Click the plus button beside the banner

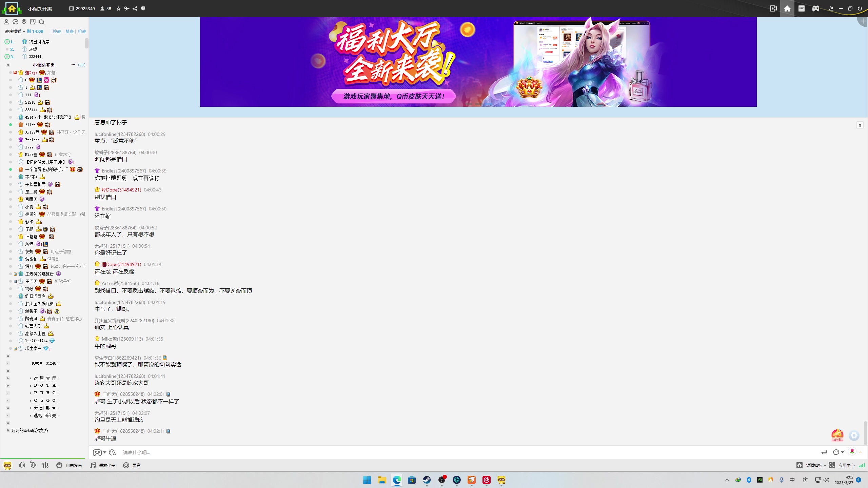[x=863, y=21]
